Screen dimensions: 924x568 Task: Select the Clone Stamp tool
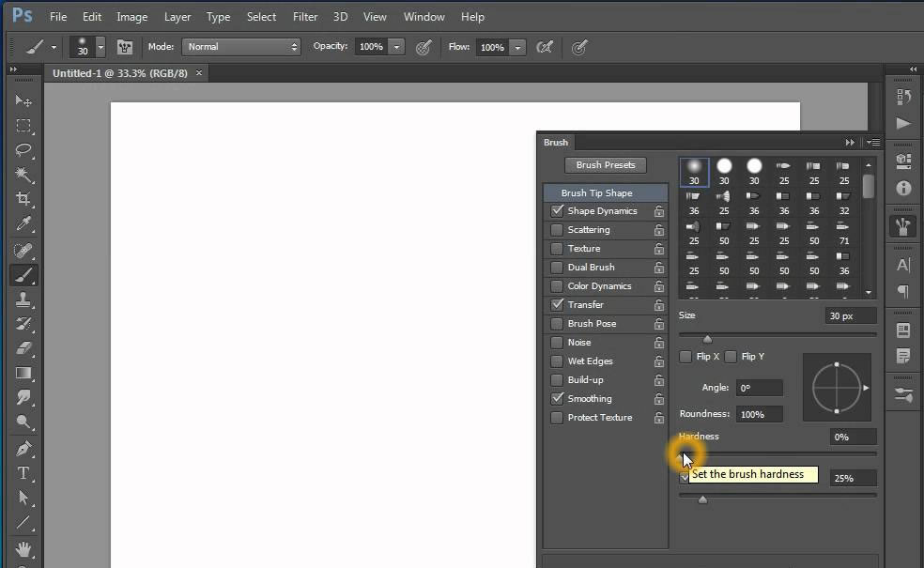[x=24, y=299]
